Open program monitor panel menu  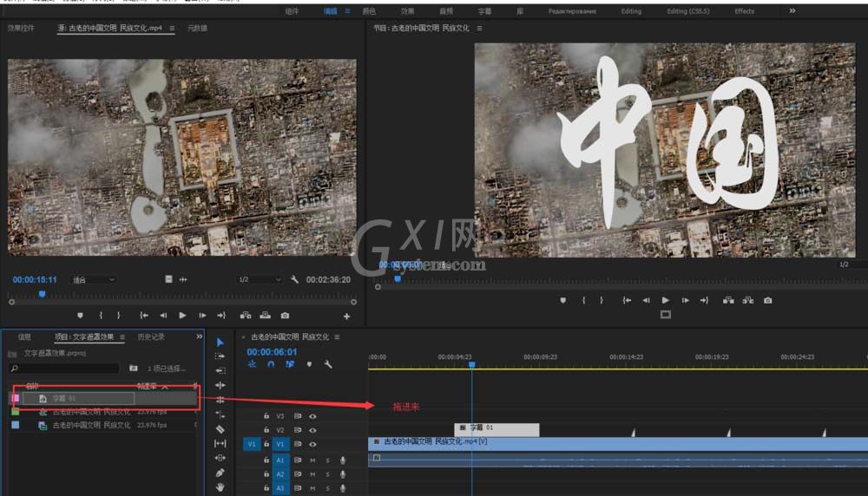coord(479,29)
